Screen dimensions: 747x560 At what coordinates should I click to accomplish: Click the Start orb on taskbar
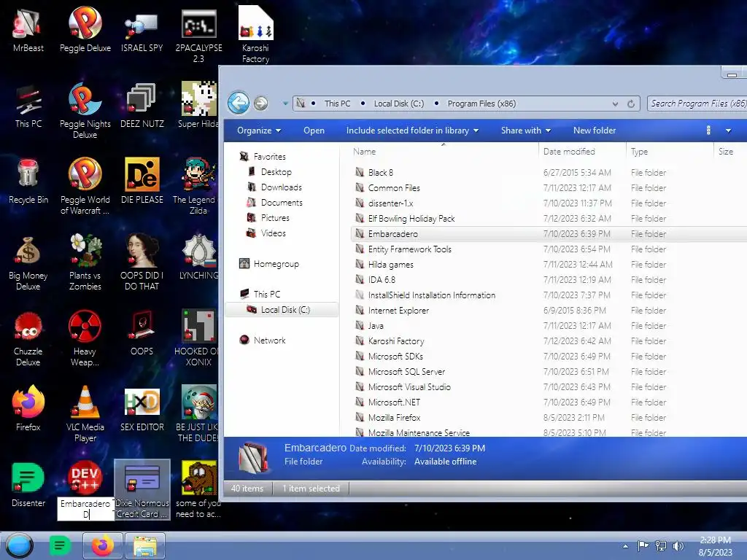click(x=19, y=545)
